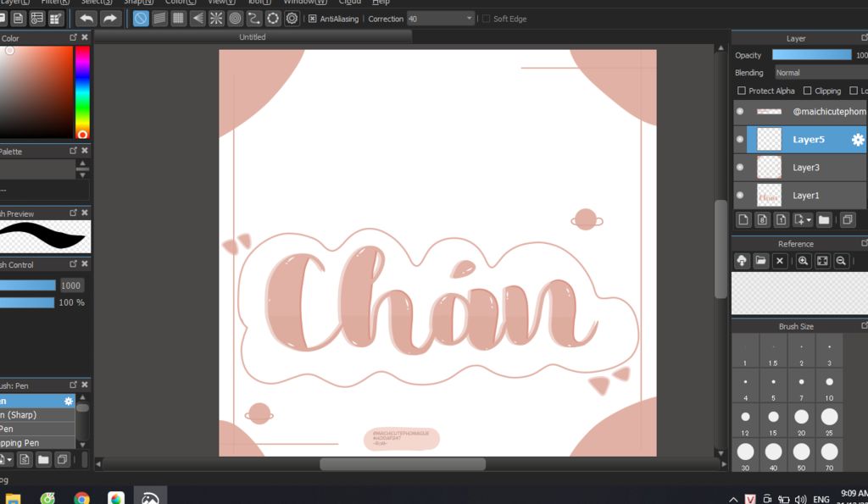This screenshot has height=504, width=868.
Task: Toggle the Soft Edge checkbox
Action: pos(486,19)
